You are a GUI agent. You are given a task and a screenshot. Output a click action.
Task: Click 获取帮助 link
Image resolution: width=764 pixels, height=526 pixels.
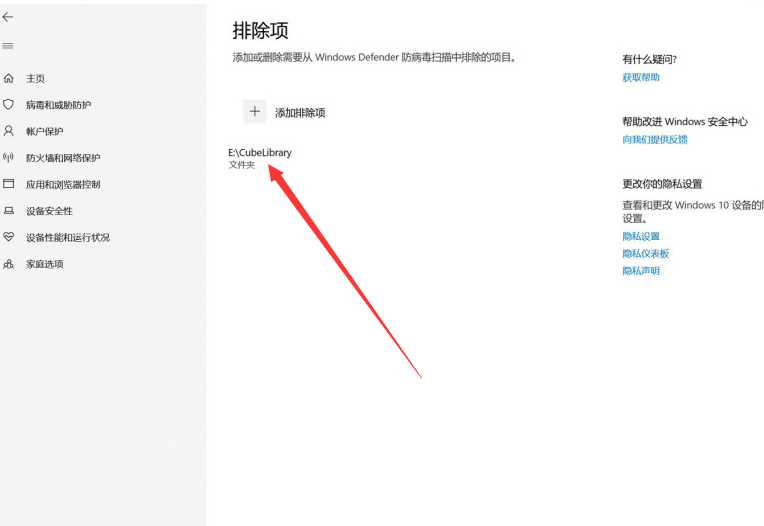click(641, 77)
